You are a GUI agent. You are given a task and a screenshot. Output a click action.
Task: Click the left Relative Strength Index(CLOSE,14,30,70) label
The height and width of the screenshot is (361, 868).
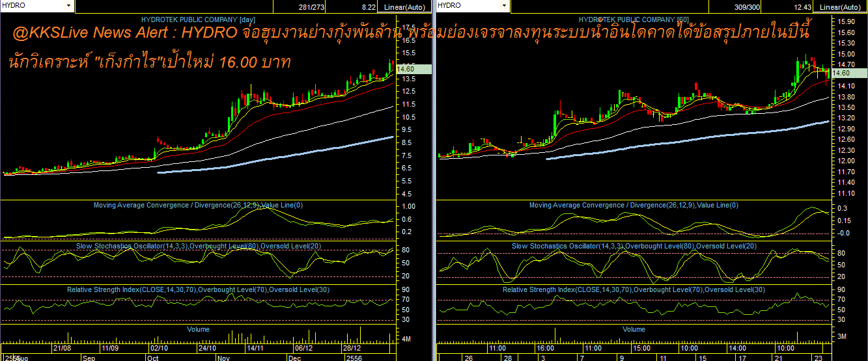pyautogui.click(x=199, y=289)
